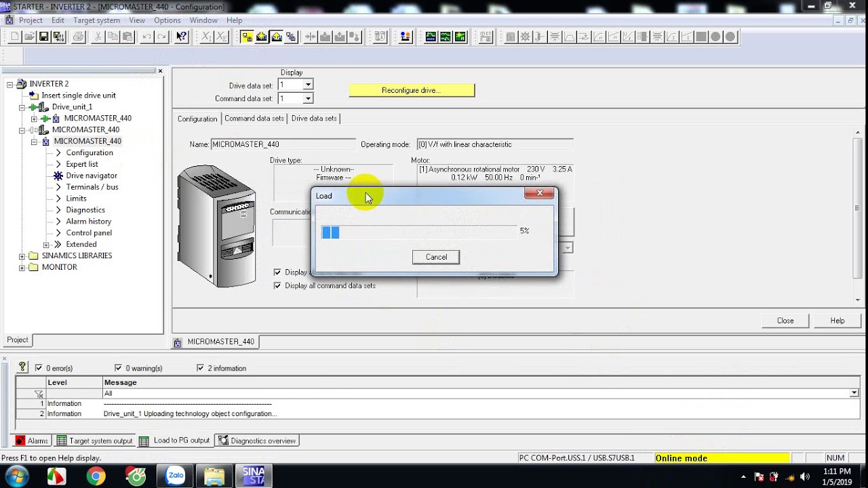Close the project navigator panel

[x=160, y=70]
